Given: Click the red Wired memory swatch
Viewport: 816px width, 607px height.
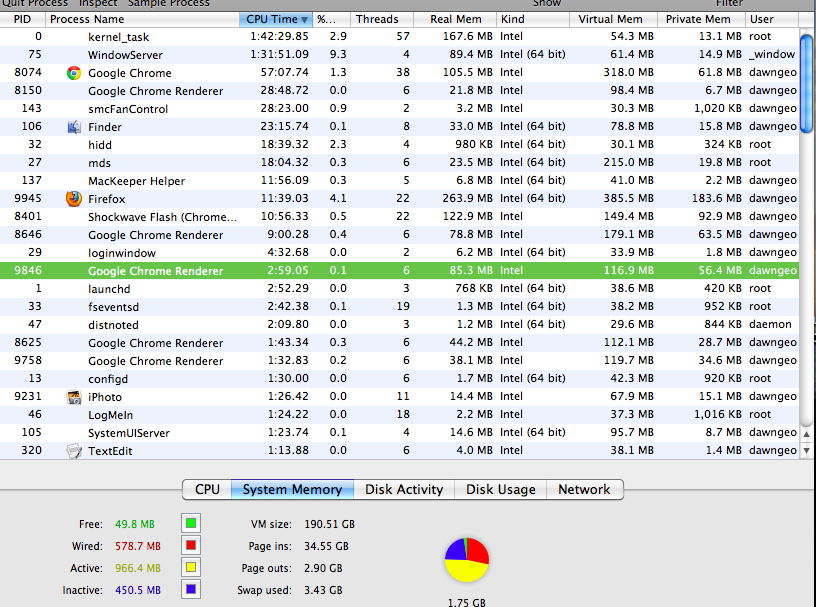Looking at the screenshot, I should [x=191, y=546].
